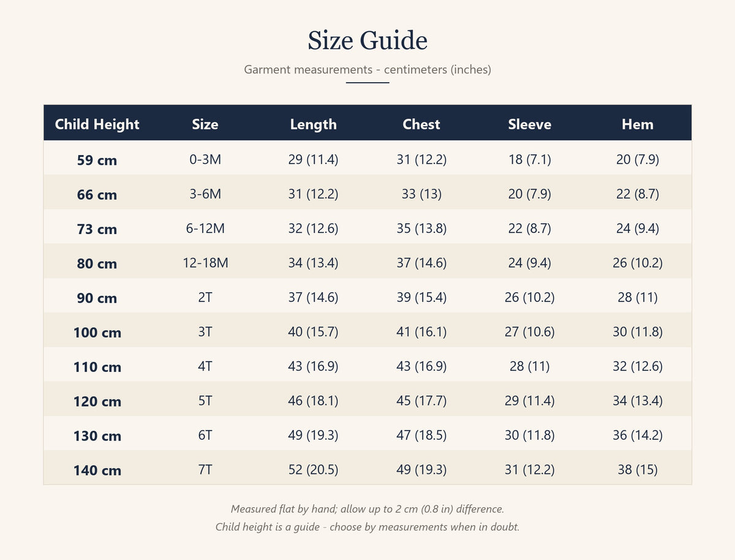
Task: Select the 5T size cell
Action: click(205, 400)
